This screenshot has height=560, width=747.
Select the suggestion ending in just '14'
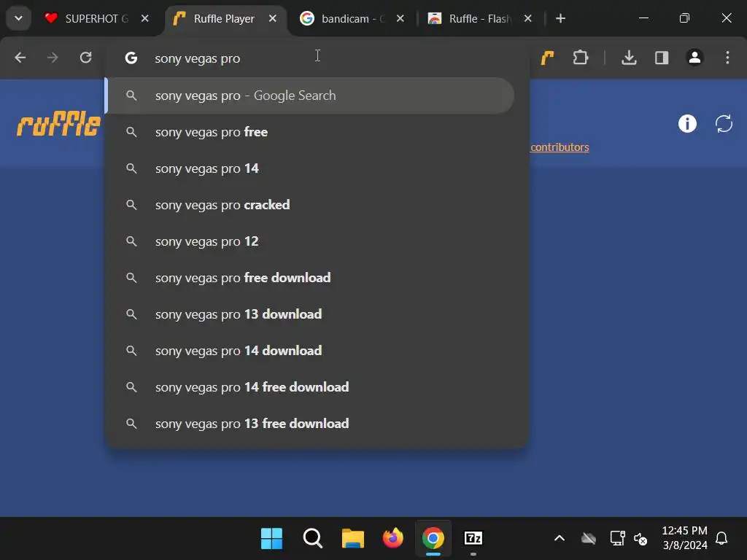(311, 168)
